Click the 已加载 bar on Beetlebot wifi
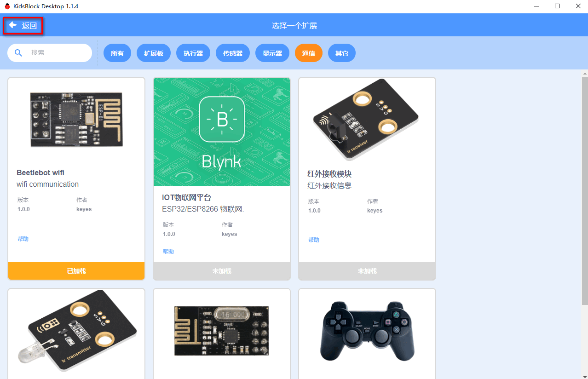The width and height of the screenshot is (588, 379). (76, 271)
